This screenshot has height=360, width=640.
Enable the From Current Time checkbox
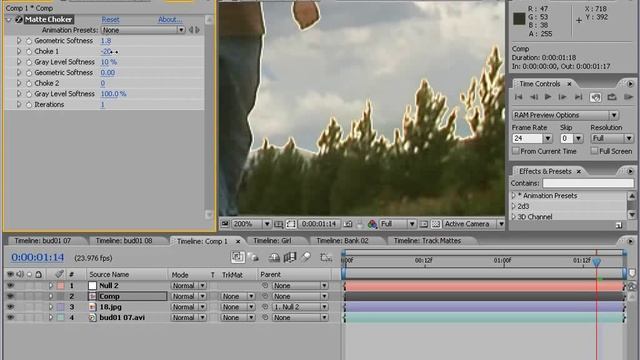(516, 151)
